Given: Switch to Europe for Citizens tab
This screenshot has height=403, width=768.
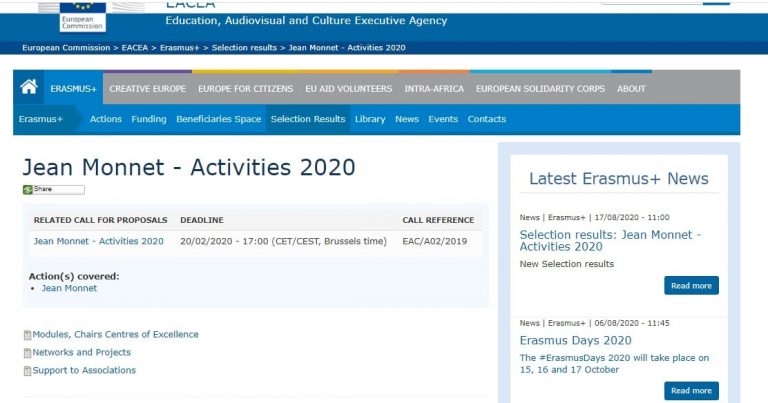Looking at the screenshot, I should pos(245,89).
